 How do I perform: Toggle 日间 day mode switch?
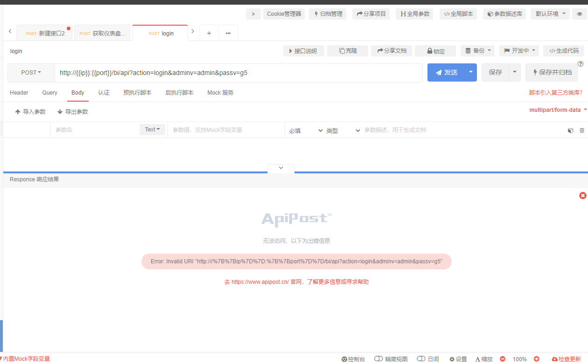pyautogui.click(x=428, y=359)
